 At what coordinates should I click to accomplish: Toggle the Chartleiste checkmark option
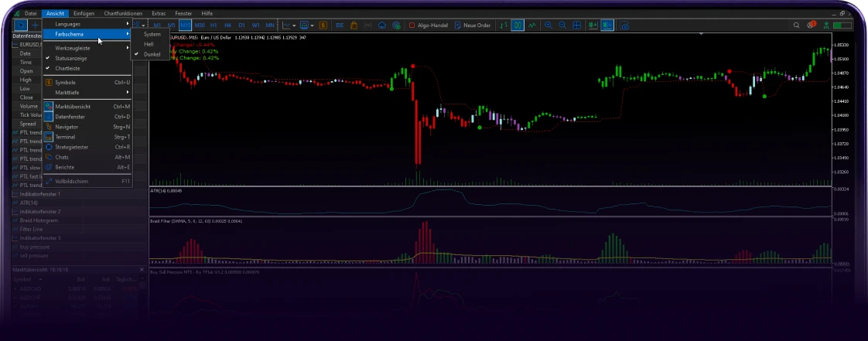[68, 68]
